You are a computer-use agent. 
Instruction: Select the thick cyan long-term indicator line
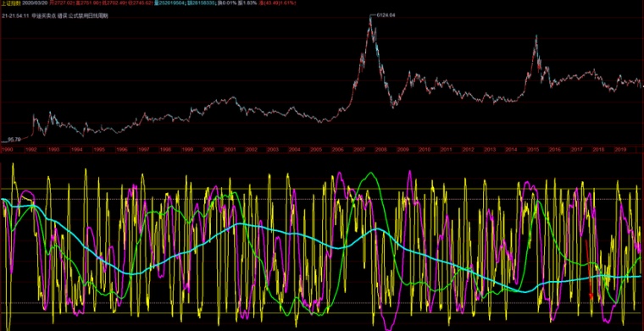pyautogui.click(x=287, y=234)
